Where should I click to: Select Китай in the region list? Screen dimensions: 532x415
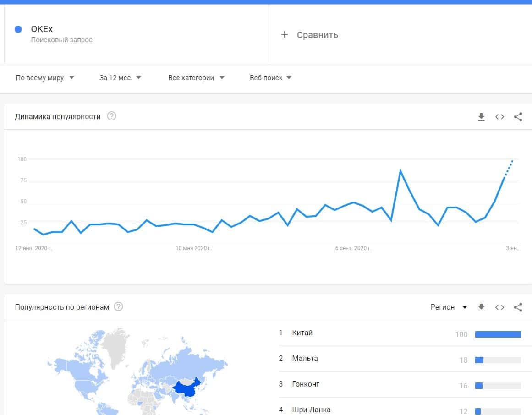pyautogui.click(x=302, y=333)
